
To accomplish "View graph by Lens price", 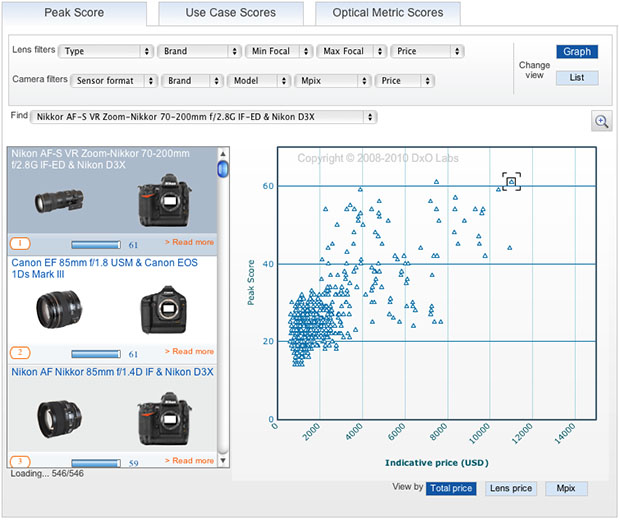I will 511,488.
